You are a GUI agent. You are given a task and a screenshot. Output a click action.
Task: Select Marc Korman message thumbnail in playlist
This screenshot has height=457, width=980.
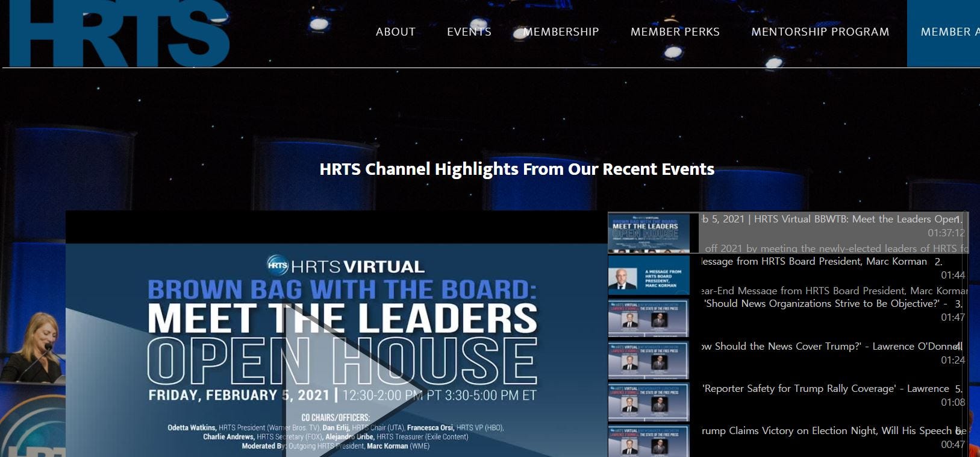pyautogui.click(x=649, y=275)
